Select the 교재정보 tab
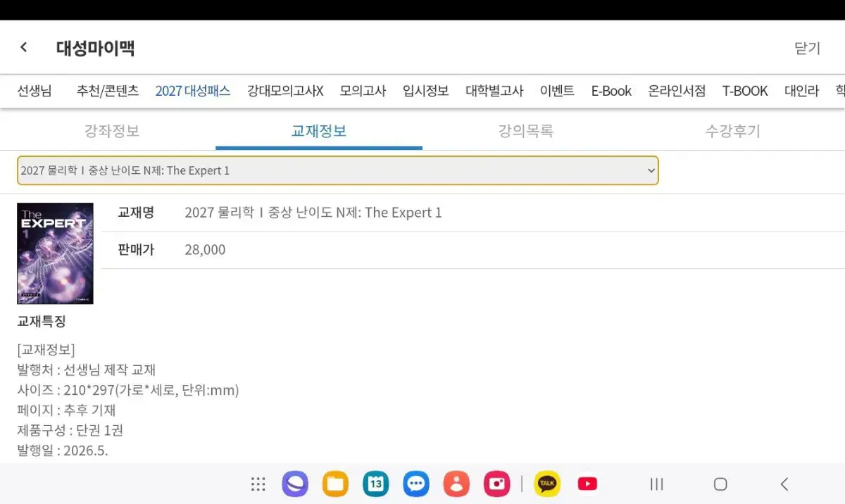Screen dimensions: 845x504 click(319, 131)
